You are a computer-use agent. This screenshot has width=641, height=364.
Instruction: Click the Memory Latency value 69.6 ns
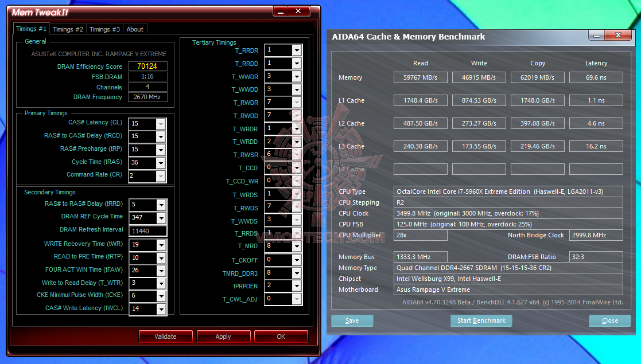(596, 77)
